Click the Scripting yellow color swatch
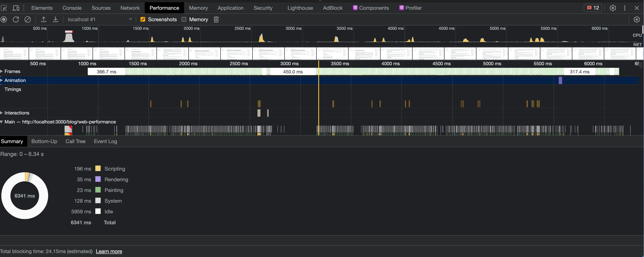This screenshot has height=257, width=644. coord(98,168)
